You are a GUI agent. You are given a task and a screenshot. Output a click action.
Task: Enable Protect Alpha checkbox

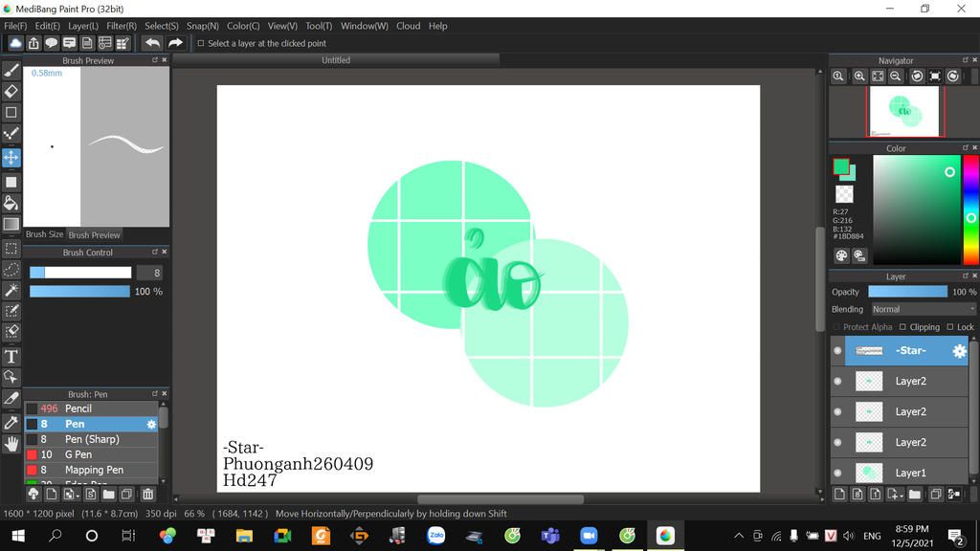(836, 327)
